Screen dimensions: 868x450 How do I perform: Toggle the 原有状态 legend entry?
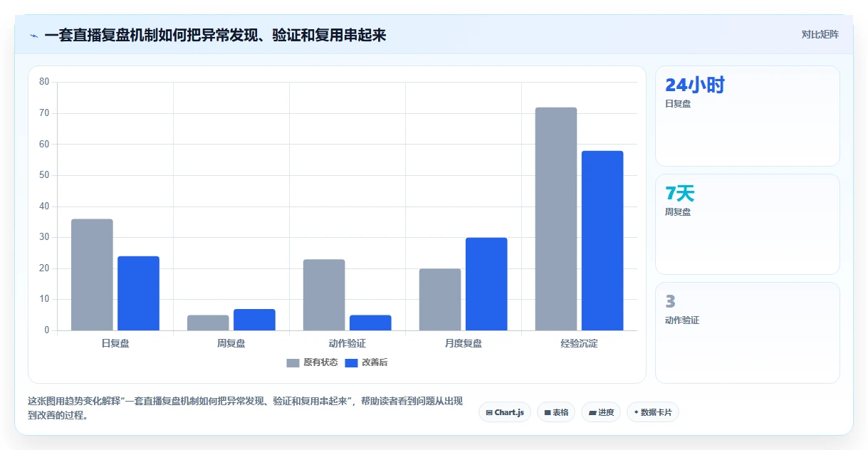[x=312, y=362]
